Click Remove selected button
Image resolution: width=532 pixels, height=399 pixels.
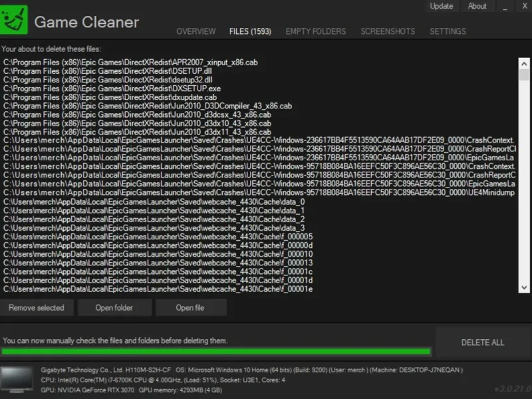pyautogui.click(x=37, y=308)
